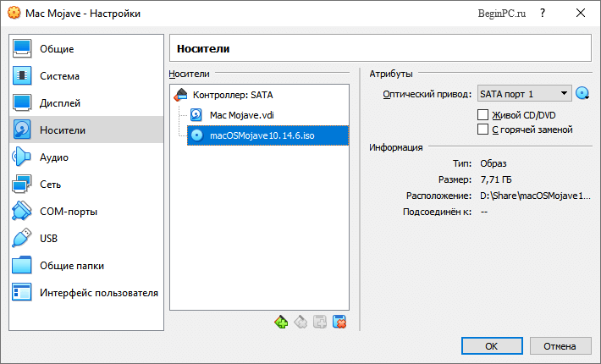The height and width of the screenshot is (364, 601).
Task: Click the size value 7,71 ГБ
Action: pos(496,179)
